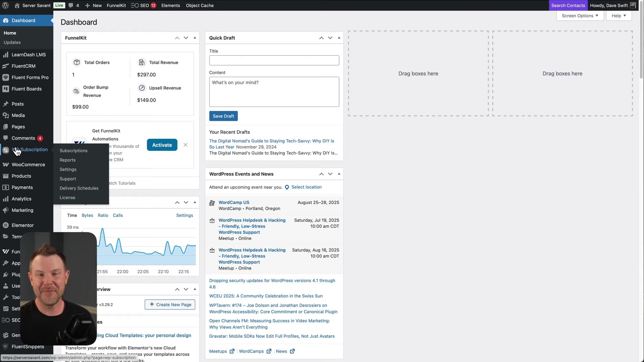This screenshot has width=644, height=362.
Task: Click the Analytics bar chart icon
Action: (5, 199)
